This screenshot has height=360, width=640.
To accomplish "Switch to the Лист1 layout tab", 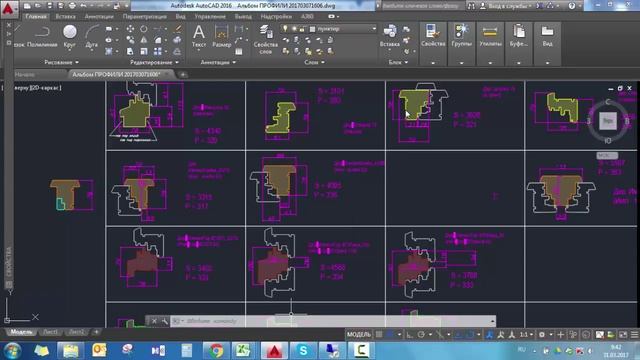I will pos(50,332).
